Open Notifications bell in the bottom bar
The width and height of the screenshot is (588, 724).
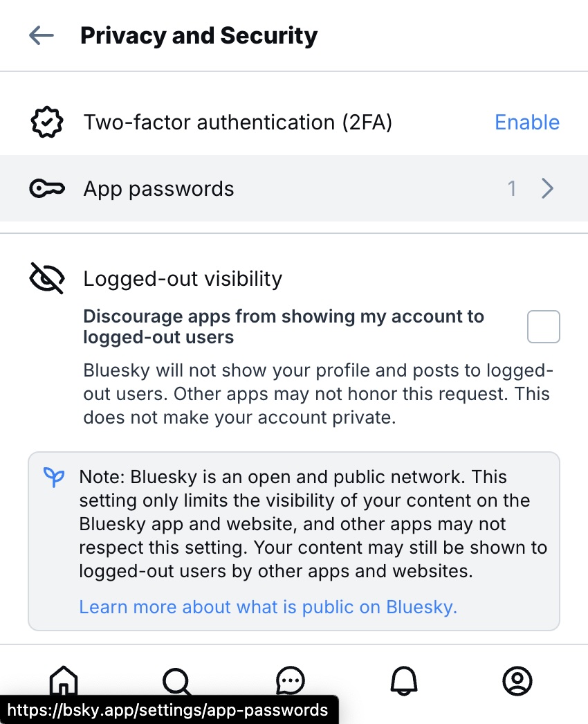click(x=404, y=681)
